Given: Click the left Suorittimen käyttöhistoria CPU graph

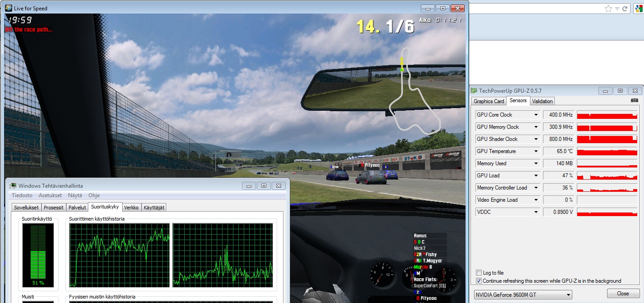Looking at the screenshot, I should tap(119, 255).
